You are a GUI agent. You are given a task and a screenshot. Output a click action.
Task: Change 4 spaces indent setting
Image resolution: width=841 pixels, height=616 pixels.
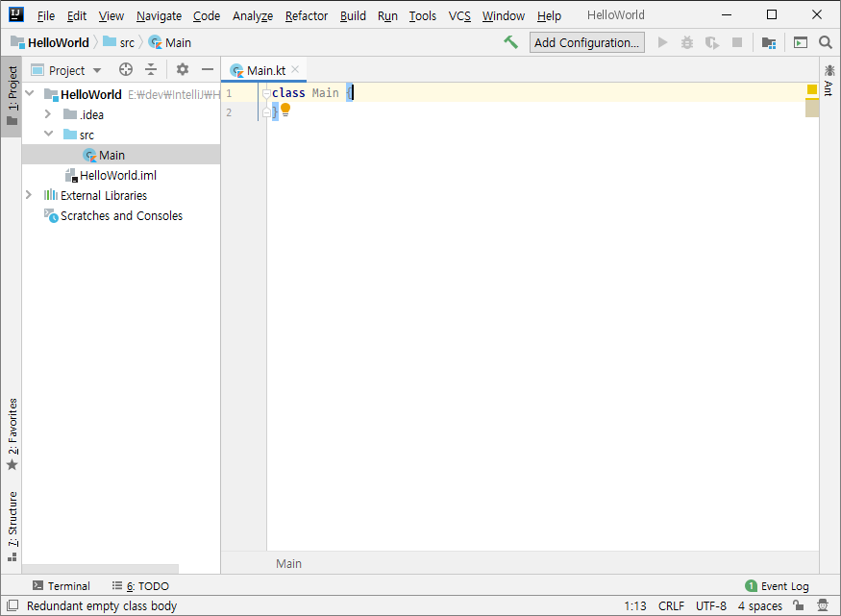click(760, 605)
